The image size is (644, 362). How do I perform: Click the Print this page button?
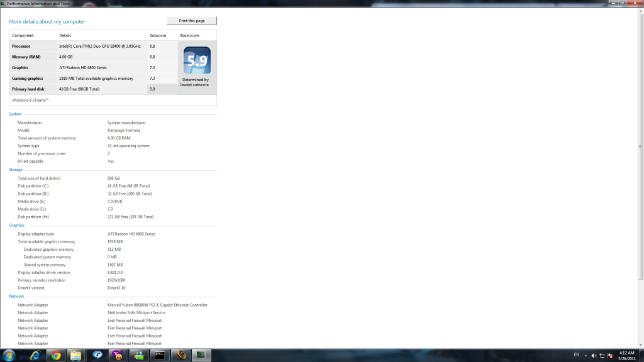click(x=192, y=21)
